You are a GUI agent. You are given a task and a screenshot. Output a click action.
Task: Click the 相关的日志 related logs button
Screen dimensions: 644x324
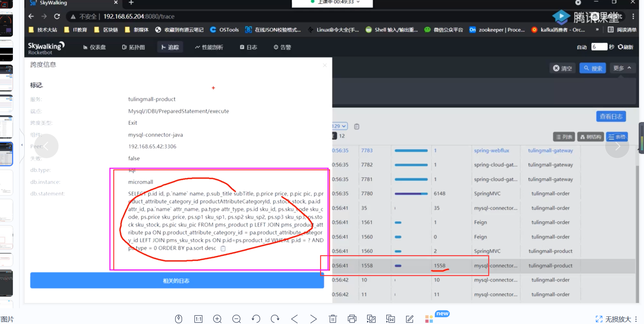coord(177,280)
